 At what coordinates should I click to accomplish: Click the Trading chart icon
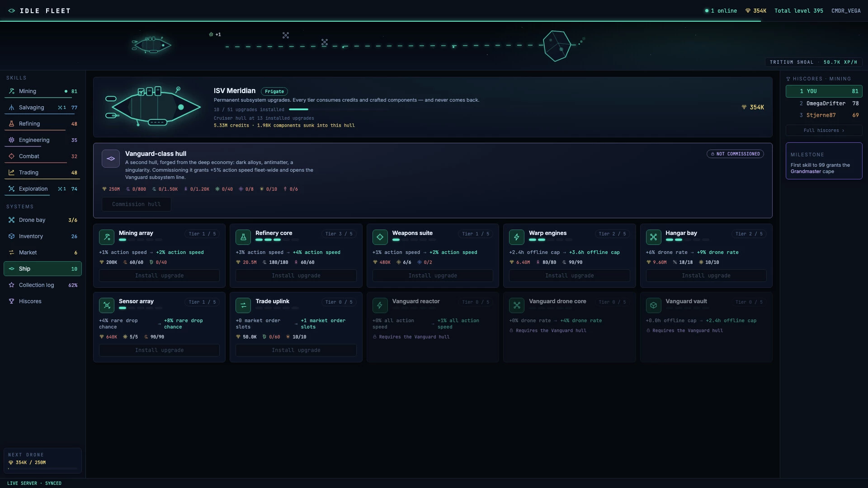(11, 173)
